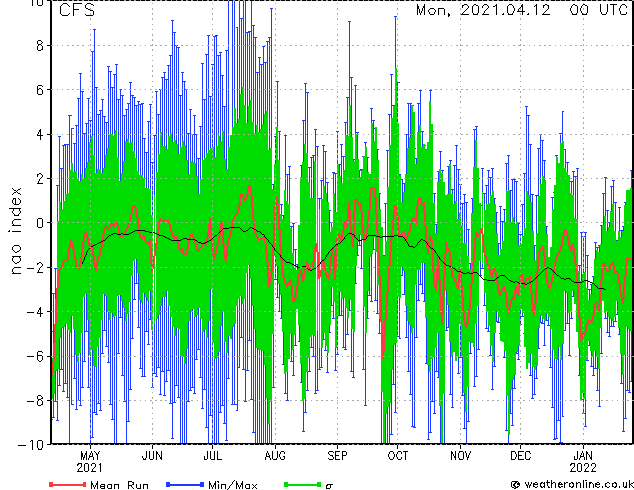The image size is (634, 490).
Task: Click the date 'Mon, 2021.04.12' in the header
Action: (483, 10)
